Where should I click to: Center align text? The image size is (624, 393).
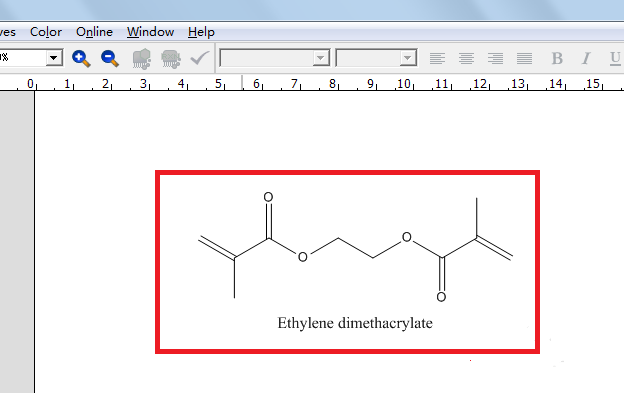pos(466,58)
